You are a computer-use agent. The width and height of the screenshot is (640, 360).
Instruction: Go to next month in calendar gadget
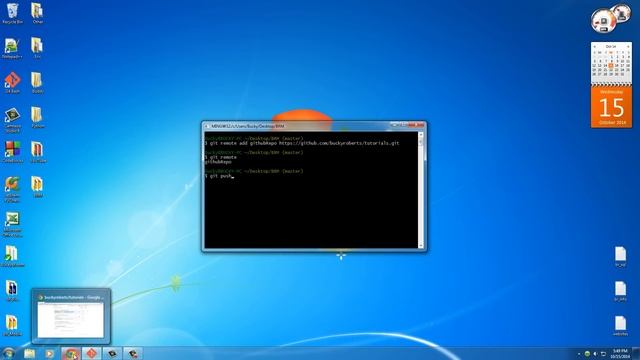tap(628, 47)
